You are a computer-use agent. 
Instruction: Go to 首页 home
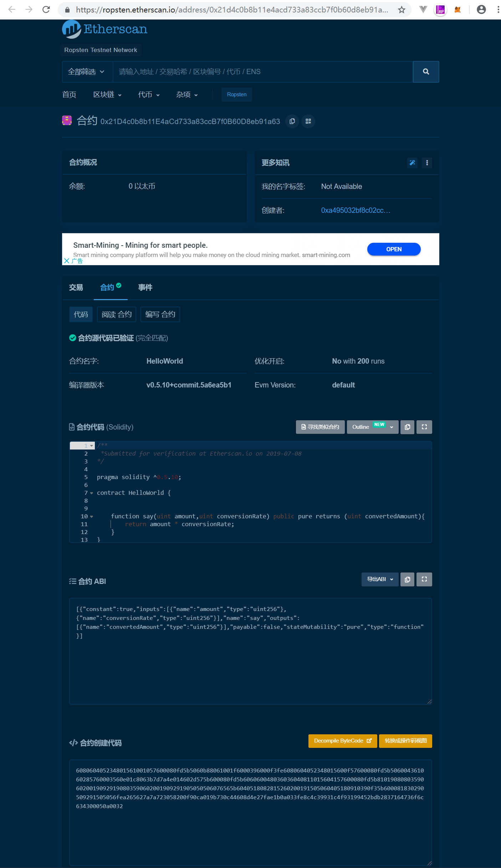tap(69, 94)
